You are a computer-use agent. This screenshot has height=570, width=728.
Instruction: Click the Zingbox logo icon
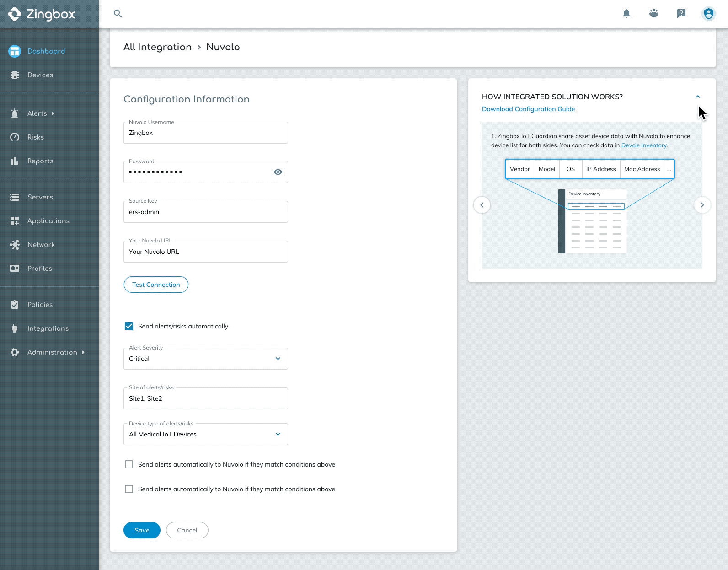(15, 14)
